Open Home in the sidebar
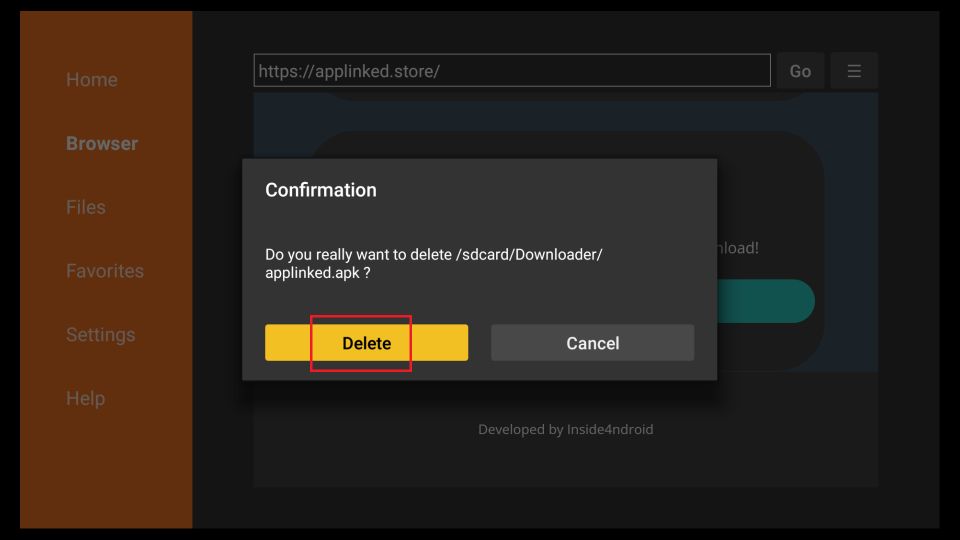 coord(92,80)
